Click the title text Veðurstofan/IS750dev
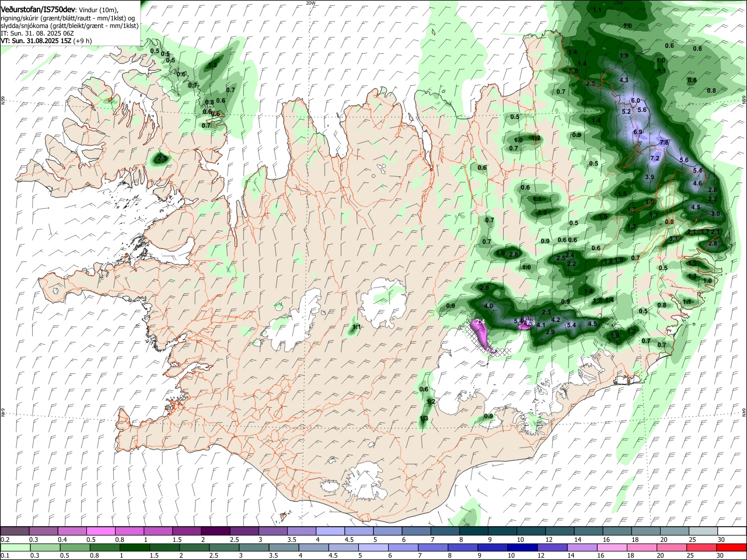Image resolution: width=747 pixels, height=560 pixels. click(38, 9)
